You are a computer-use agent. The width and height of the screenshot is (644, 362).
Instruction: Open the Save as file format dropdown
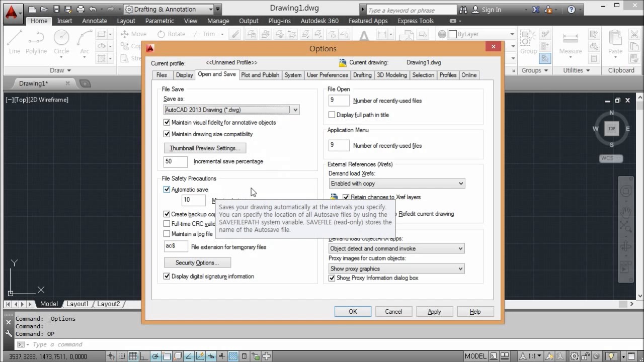pyautogui.click(x=232, y=110)
